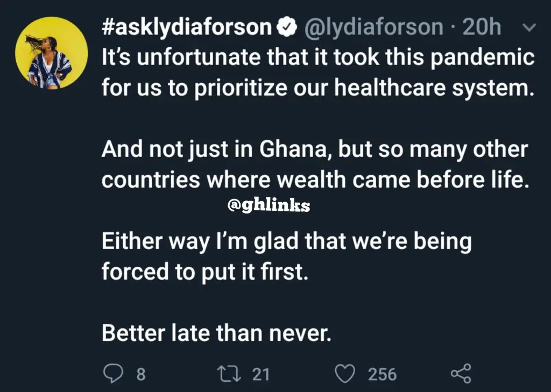The image size is (551, 392).
Task: Like the tweet with the heart icon
Action: coord(344,374)
